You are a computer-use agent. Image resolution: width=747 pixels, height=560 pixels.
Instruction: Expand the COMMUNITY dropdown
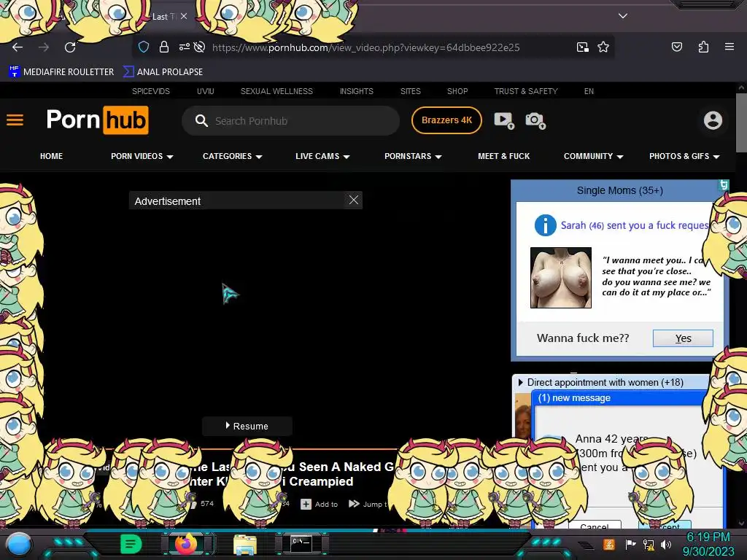pos(593,156)
